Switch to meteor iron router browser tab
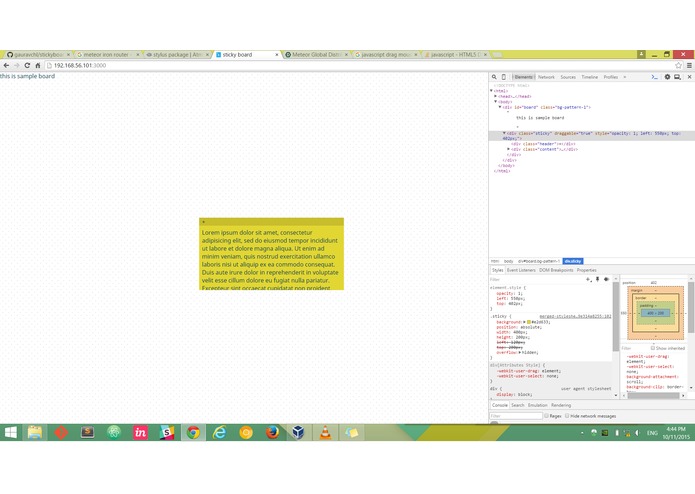This screenshot has width=695, height=494. point(108,54)
